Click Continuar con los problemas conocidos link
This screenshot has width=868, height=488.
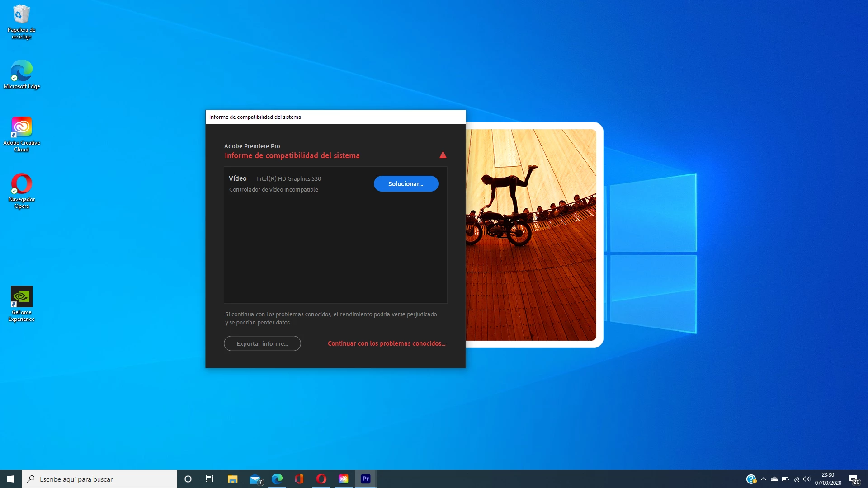[386, 343]
